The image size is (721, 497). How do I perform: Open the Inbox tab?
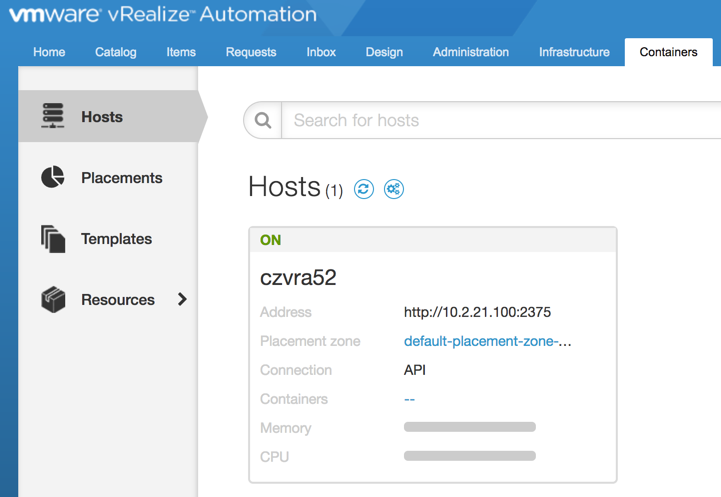321,52
